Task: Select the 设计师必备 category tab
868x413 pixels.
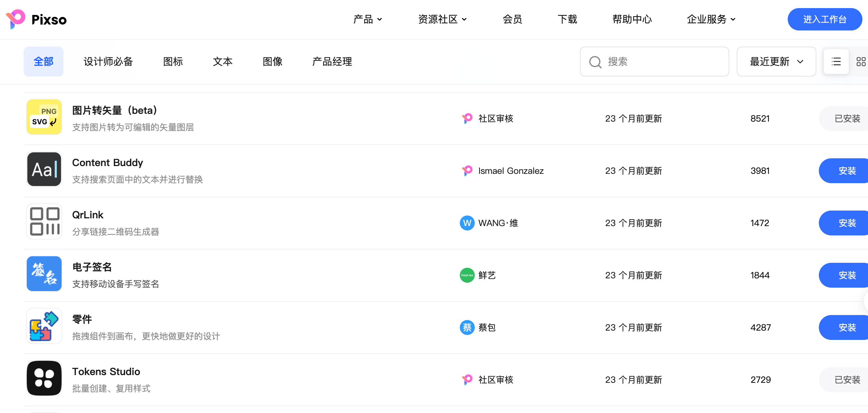Action: pyautogui.click(x=108, y=62)
